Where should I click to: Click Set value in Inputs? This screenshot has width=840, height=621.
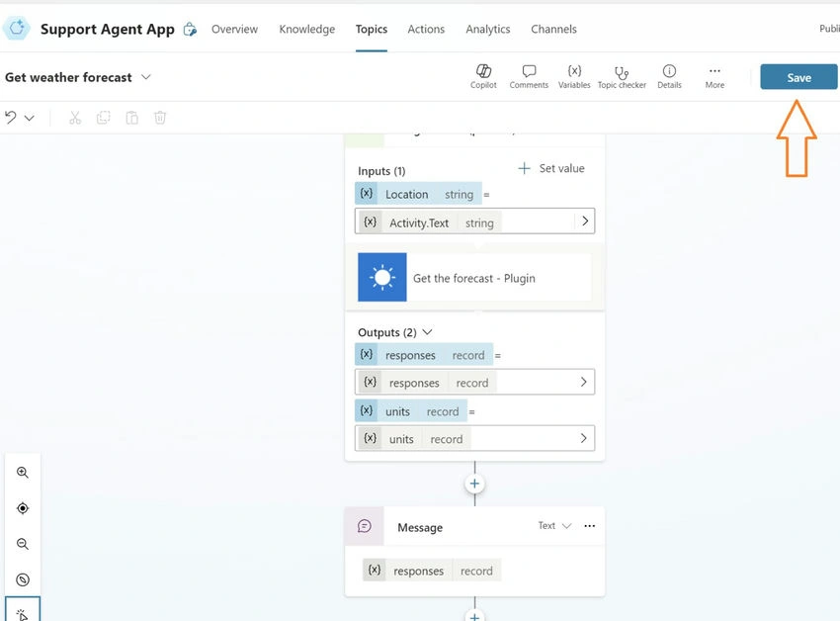[x=551, y=168]
